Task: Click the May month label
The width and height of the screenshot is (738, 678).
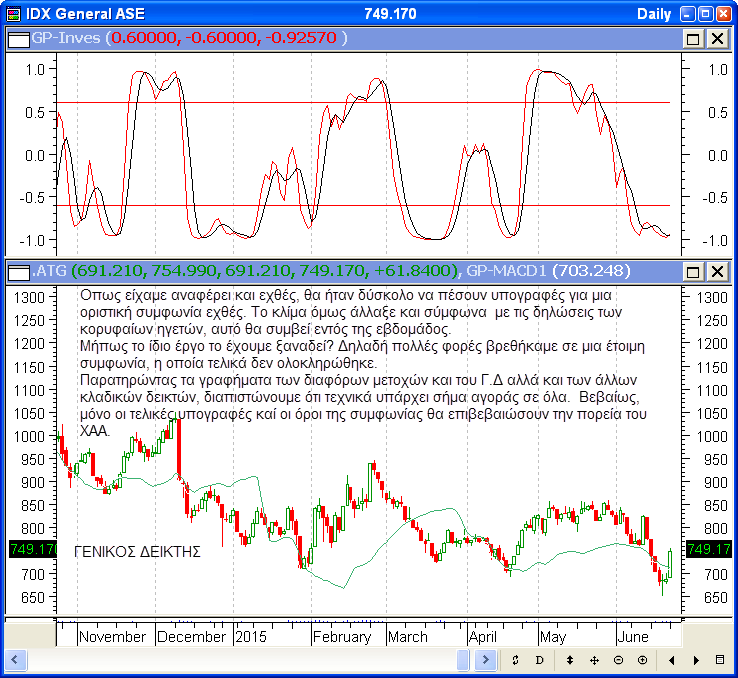Action: coord(553,637)
